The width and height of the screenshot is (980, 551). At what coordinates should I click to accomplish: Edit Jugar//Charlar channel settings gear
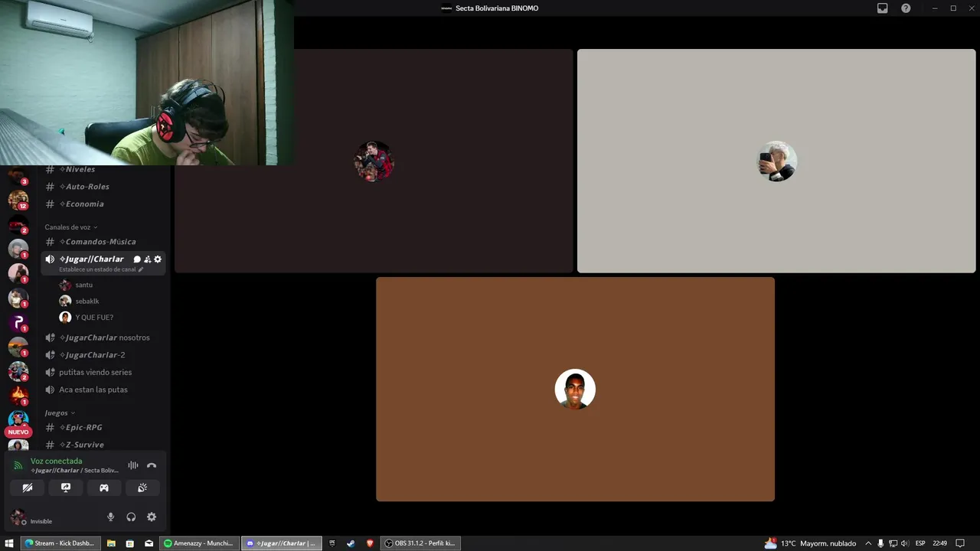tap(158, 259)
